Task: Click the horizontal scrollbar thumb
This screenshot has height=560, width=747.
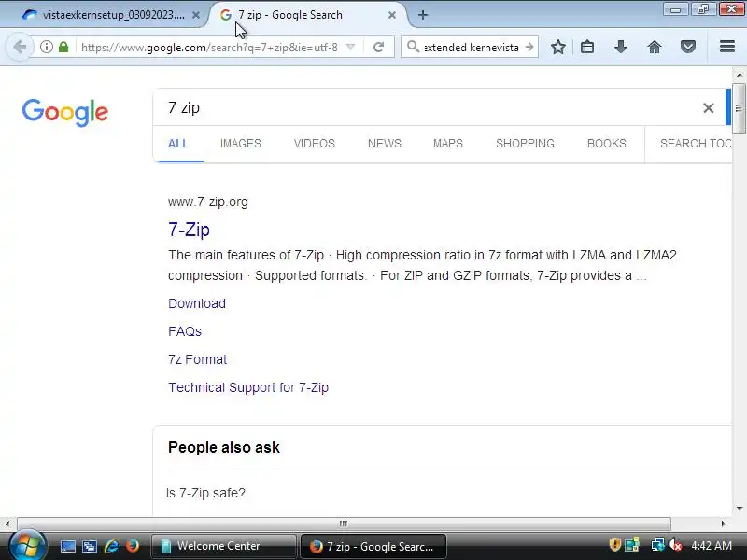Action: point(344,524)
